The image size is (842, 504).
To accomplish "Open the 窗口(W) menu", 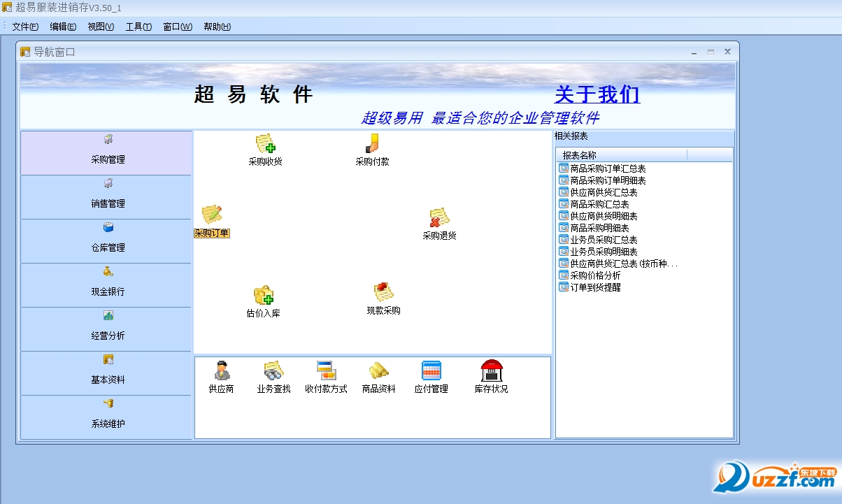I will pos(178,27).
